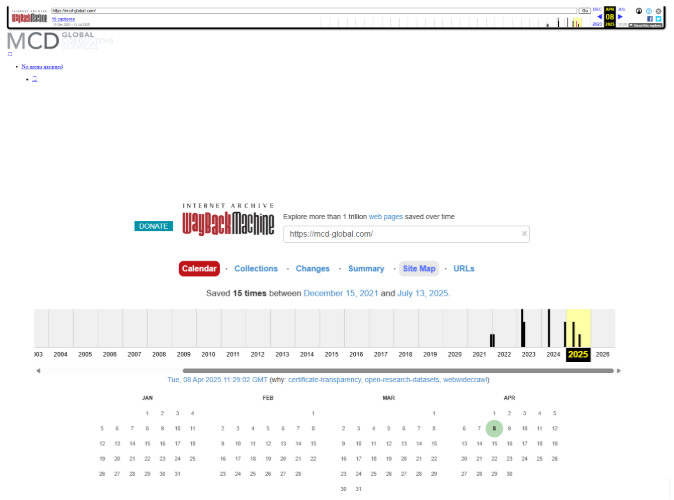Open the web pages link

click(386, 217)
